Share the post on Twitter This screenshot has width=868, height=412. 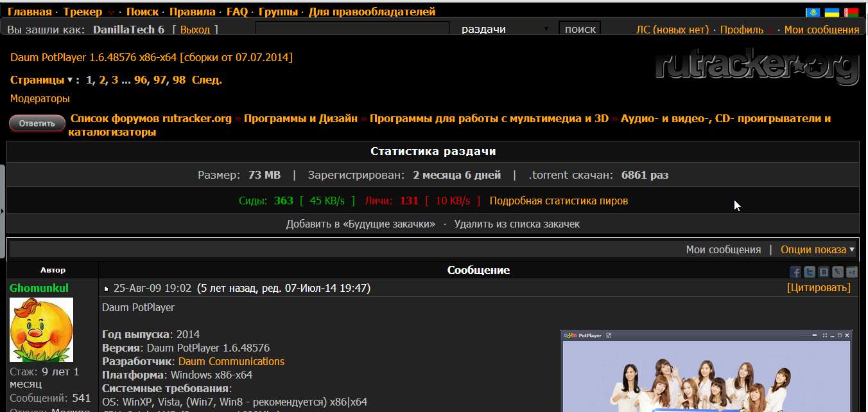click(x=810, y=272)
